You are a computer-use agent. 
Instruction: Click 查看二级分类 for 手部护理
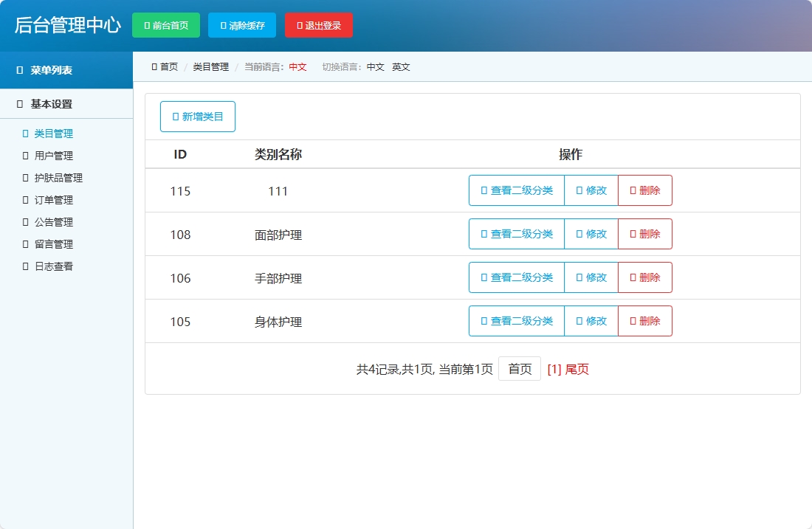[x=516, y=277]
